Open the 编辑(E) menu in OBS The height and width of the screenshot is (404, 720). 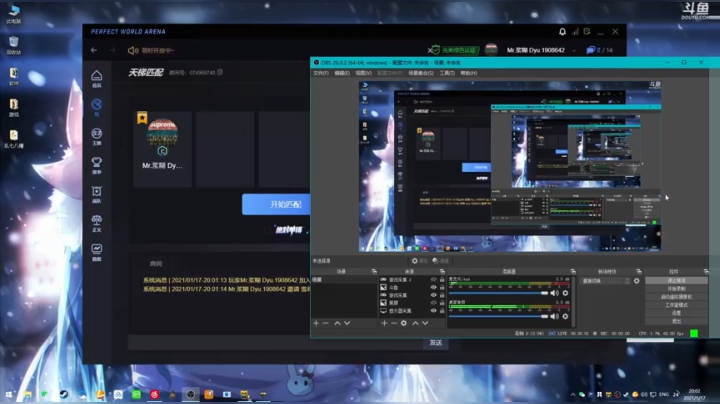click(x=342, y=73)
